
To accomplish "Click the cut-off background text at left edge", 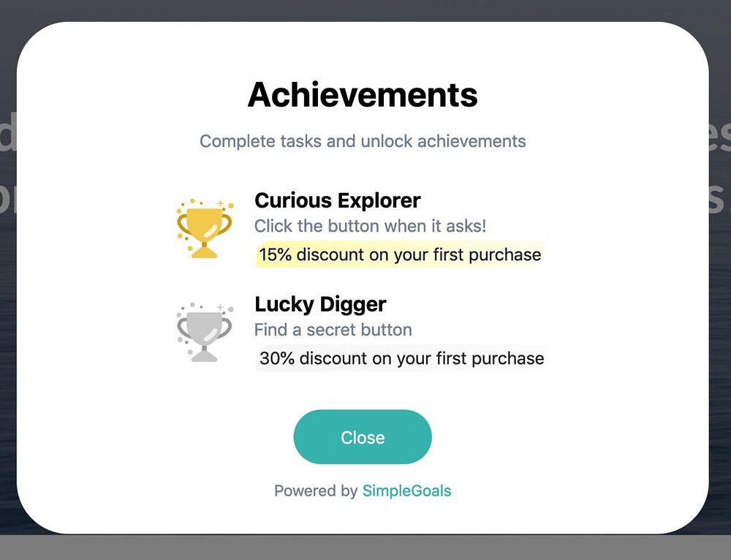I will point(7,138).
